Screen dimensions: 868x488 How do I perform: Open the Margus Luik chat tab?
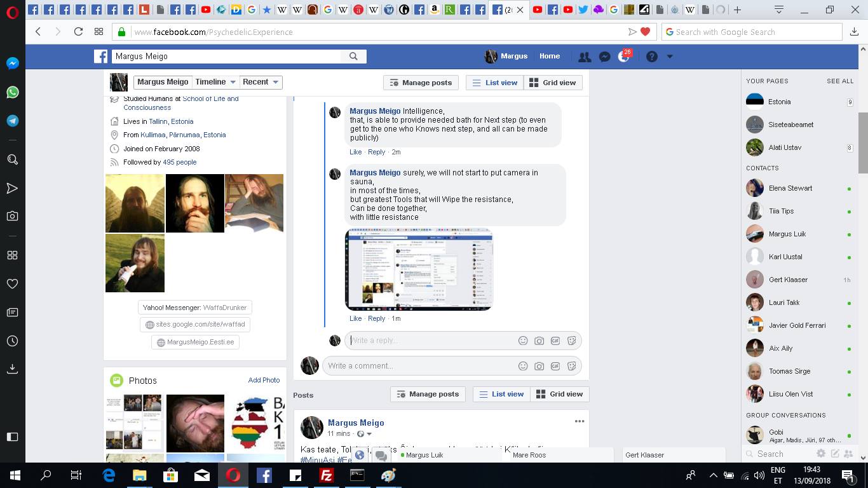[x=450, y=455]
